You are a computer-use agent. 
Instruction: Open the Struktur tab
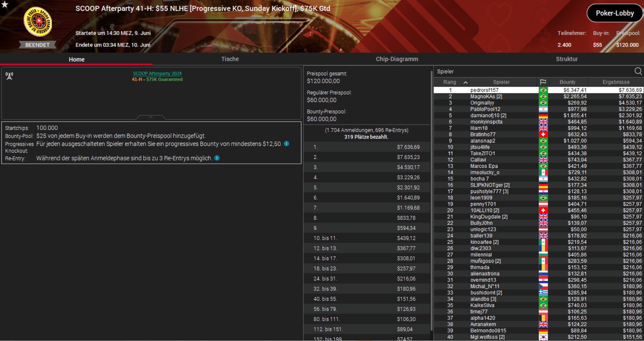[566, 59]
